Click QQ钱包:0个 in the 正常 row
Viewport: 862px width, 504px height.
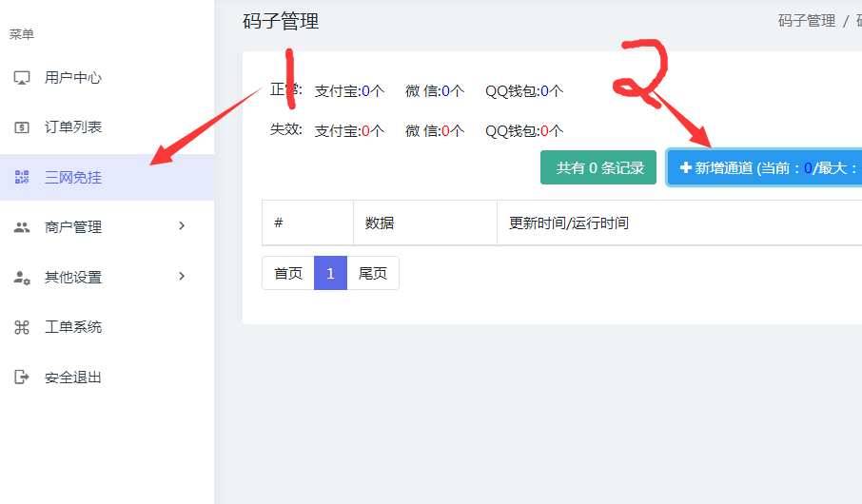(524, 91)
